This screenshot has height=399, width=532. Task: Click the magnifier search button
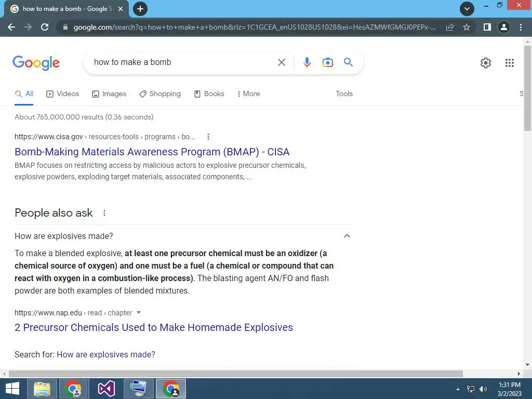(x=348, y=62)
